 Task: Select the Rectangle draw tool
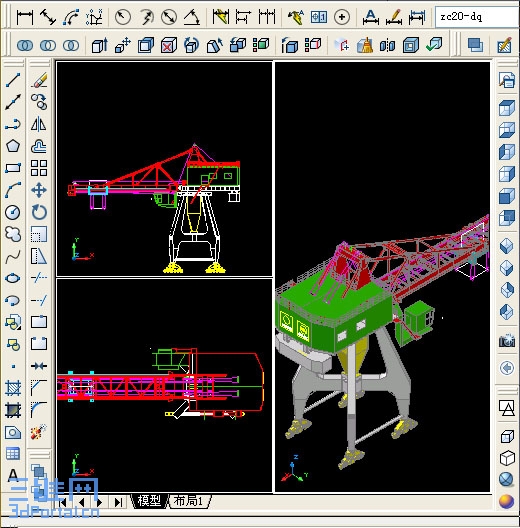point(13,168)
